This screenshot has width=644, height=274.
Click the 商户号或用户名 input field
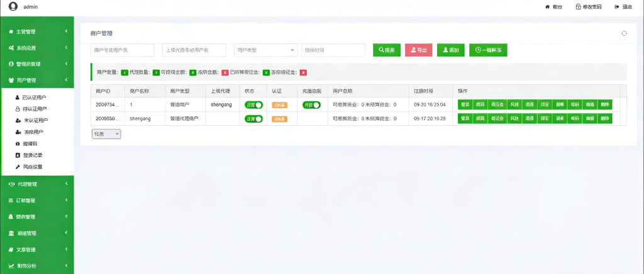123,50
